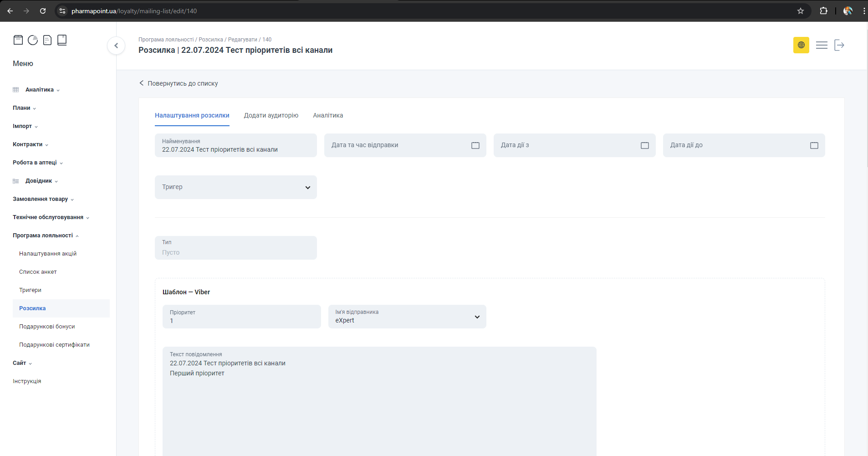Open Подарункові бонуси in sidebar
868x456 pixels.
(x=47, y=327)
